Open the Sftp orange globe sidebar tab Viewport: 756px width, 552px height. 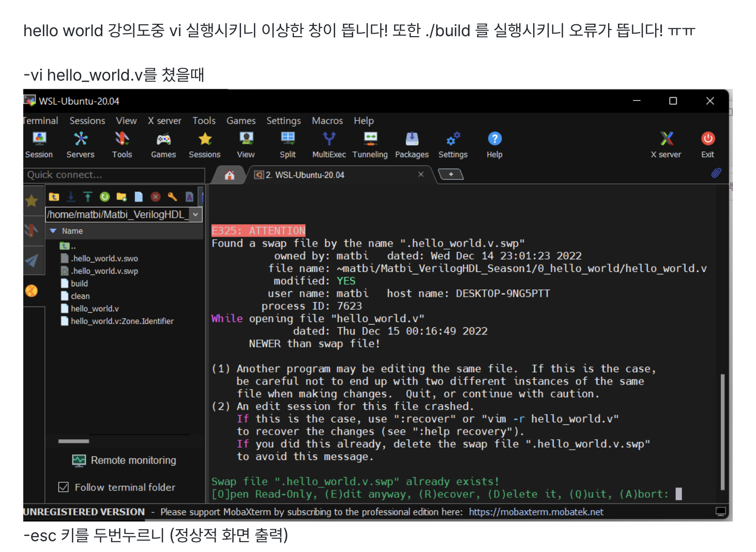point(32,291)
